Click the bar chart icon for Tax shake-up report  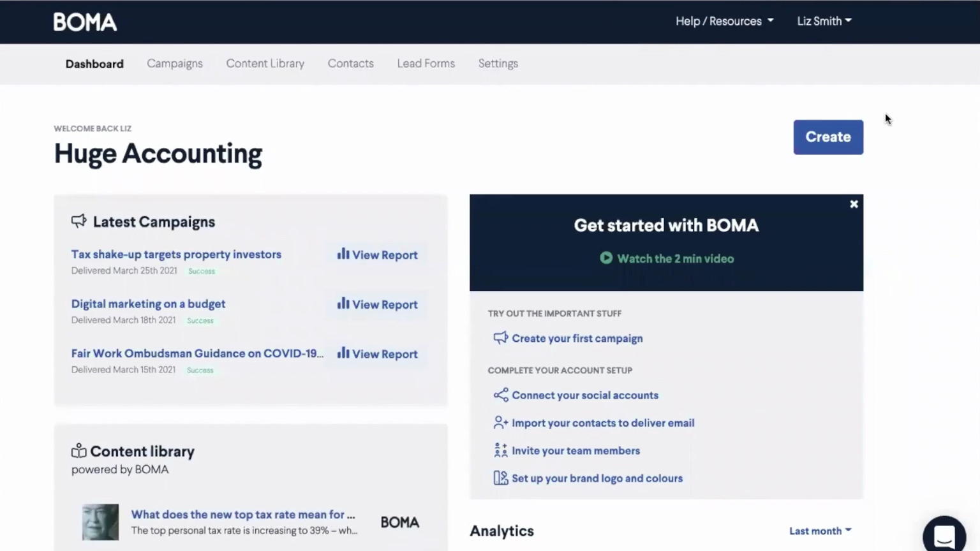click(343, 254)
